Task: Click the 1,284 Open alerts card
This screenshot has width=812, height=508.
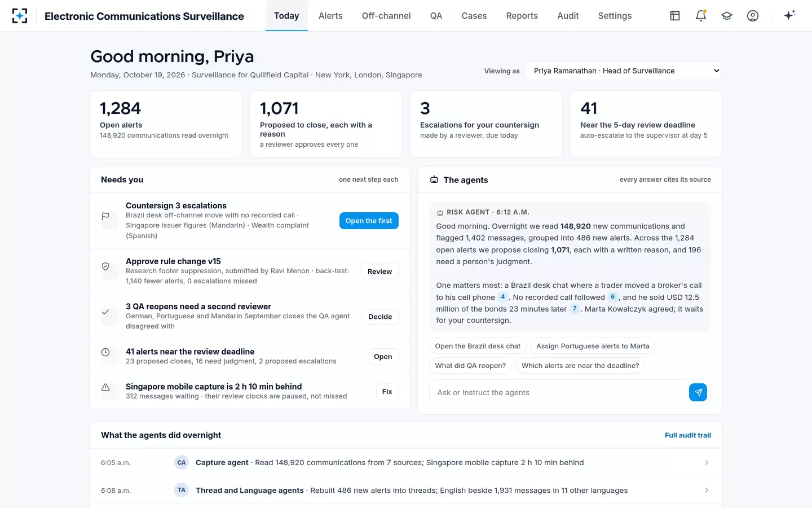Action: (x=166, y=124)
